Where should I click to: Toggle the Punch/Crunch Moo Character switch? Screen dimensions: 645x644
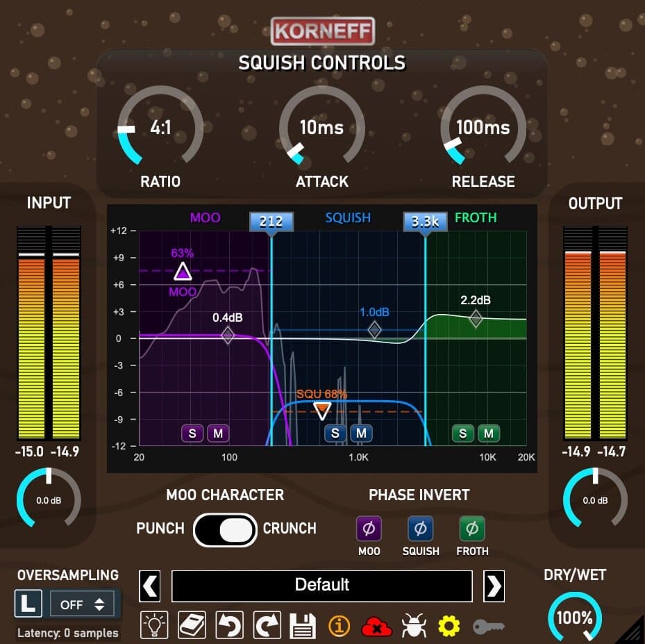(x=226, y=530)
